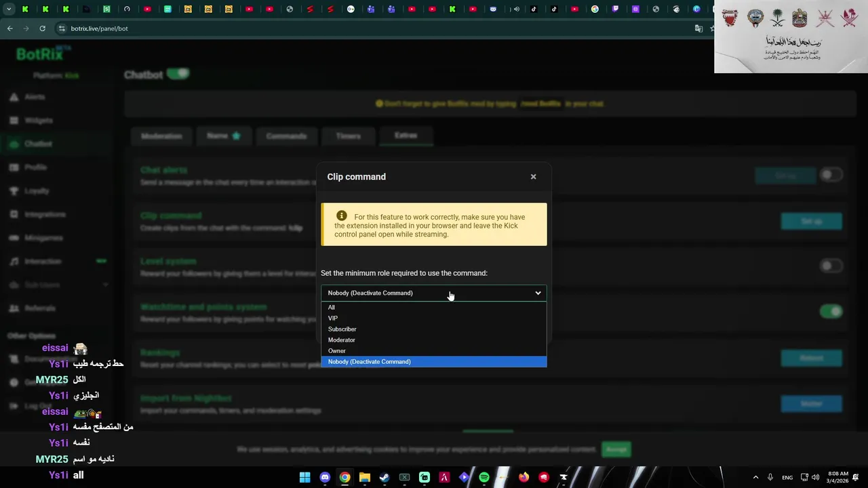Open the browser translate page icon
The width and height of the screenshot is (868, 488).
pos(699,28)
